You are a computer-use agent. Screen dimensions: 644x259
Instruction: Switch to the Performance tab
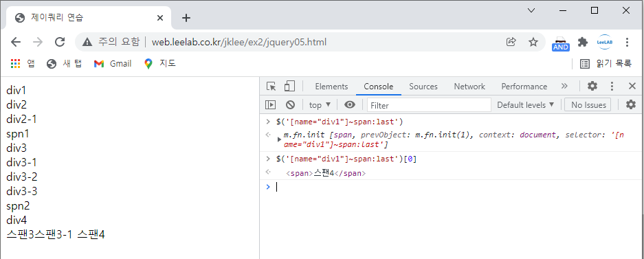coord(524,87)
